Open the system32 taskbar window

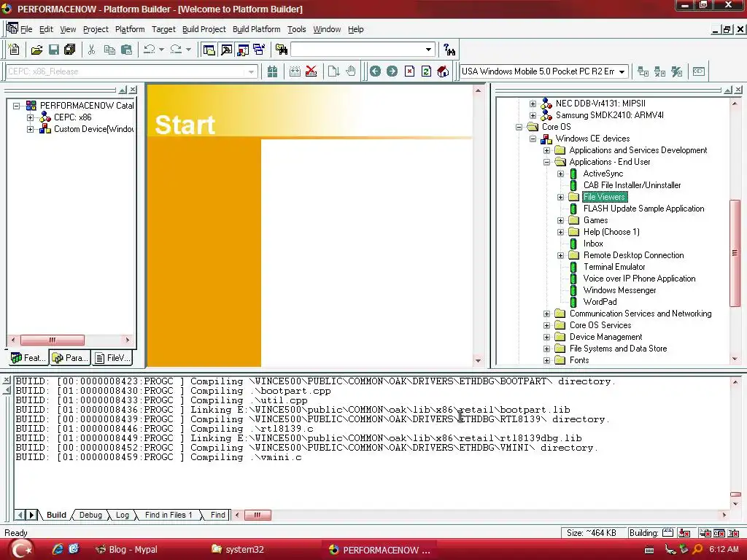coord(237,550)
